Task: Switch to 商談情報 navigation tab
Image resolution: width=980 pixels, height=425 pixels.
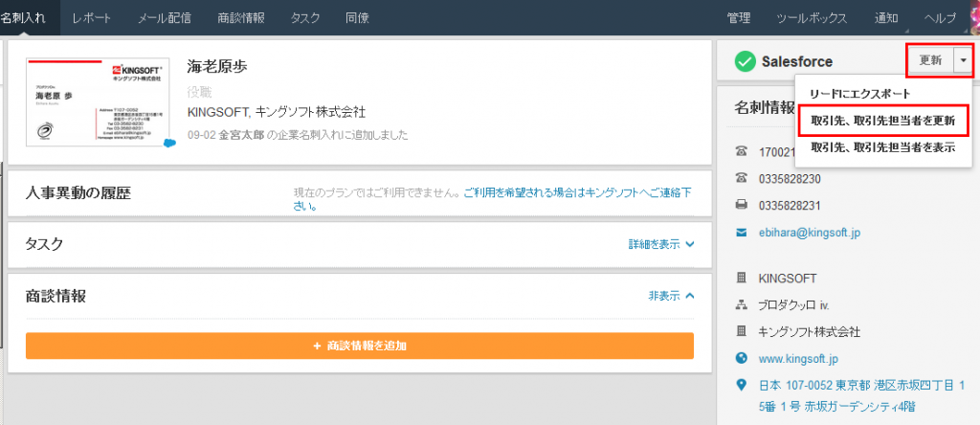Action: coord(241,18)
